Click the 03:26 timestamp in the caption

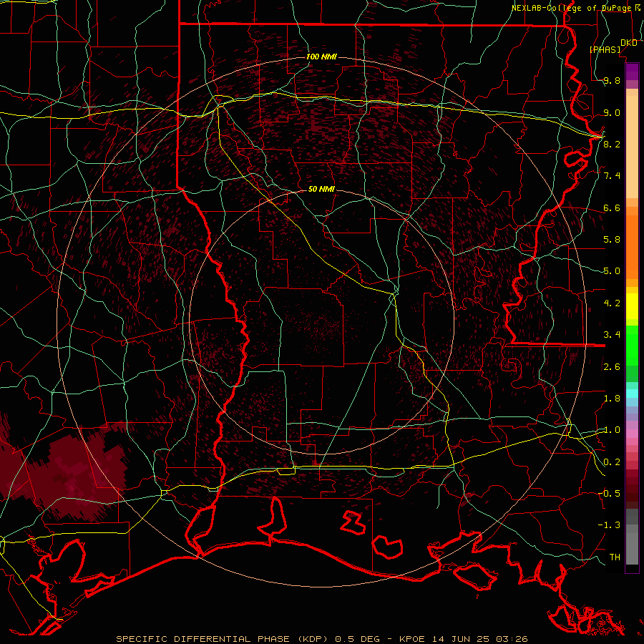pos(512,639)
